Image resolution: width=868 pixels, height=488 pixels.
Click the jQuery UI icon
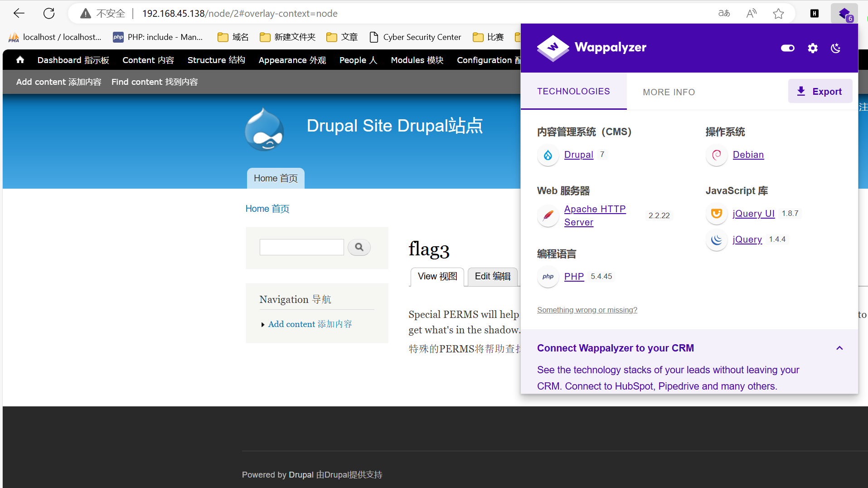point(717,214)
